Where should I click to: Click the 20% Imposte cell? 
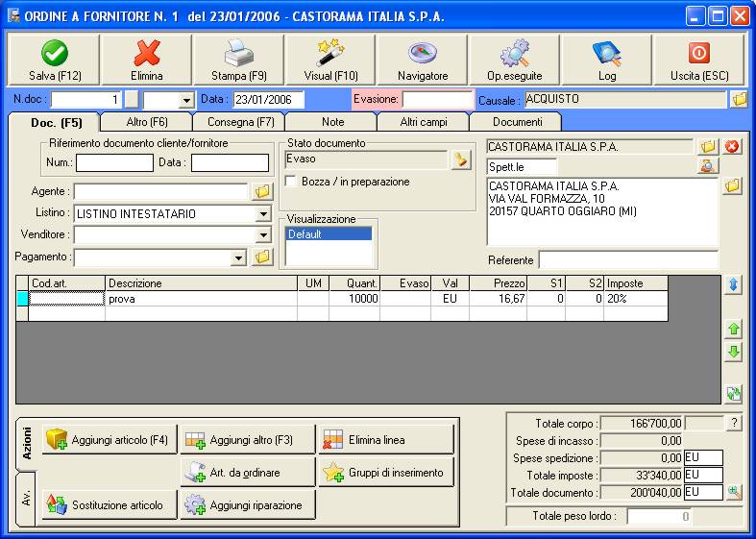click(x=636, y=299)
